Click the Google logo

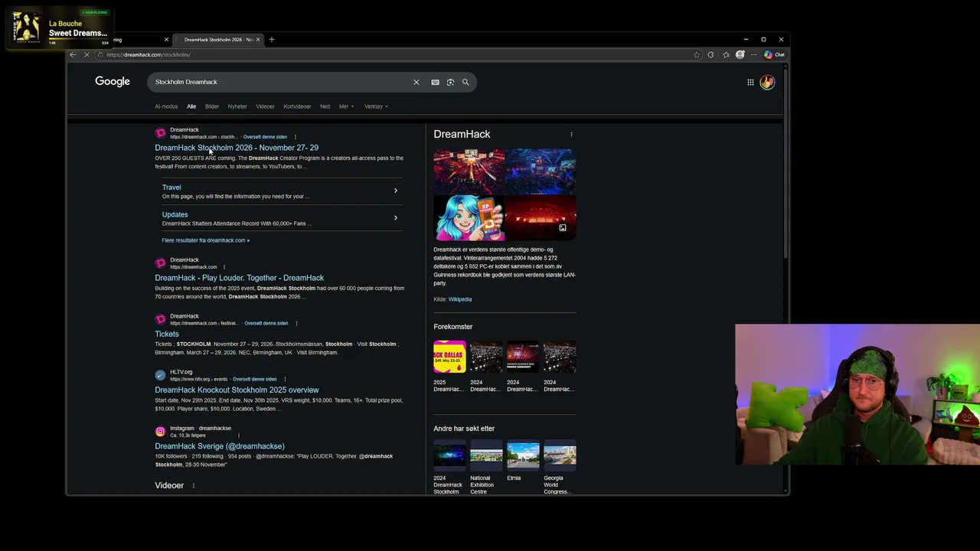coord(113,81)
